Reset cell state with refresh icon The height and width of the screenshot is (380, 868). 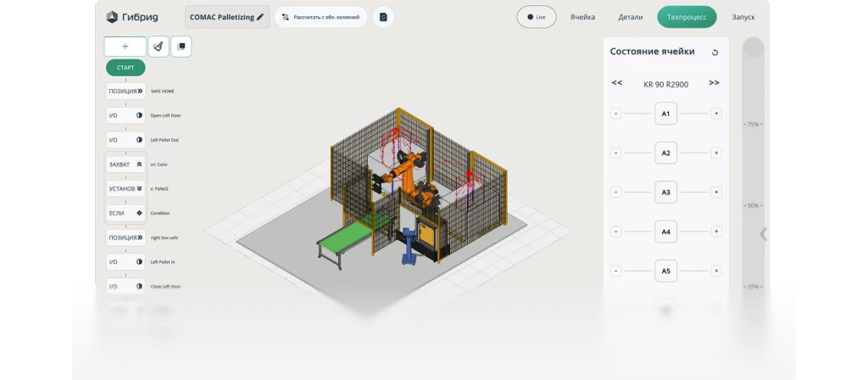[715, 53]
